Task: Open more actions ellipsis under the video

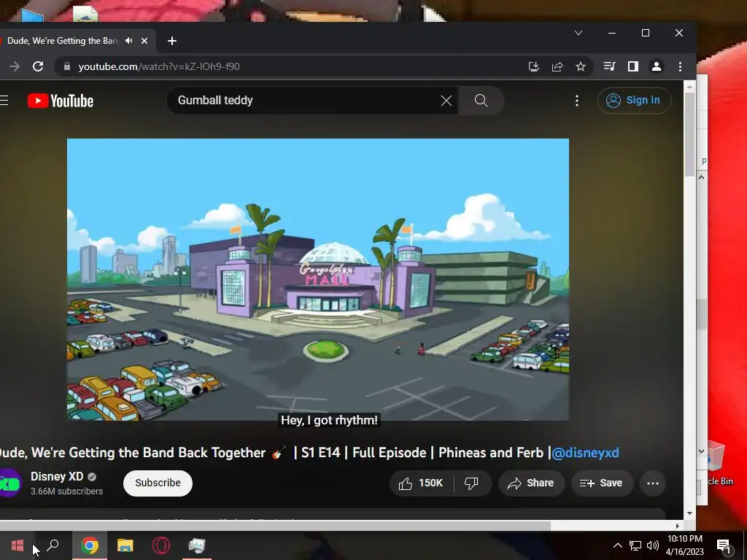Action: [653, 483]
